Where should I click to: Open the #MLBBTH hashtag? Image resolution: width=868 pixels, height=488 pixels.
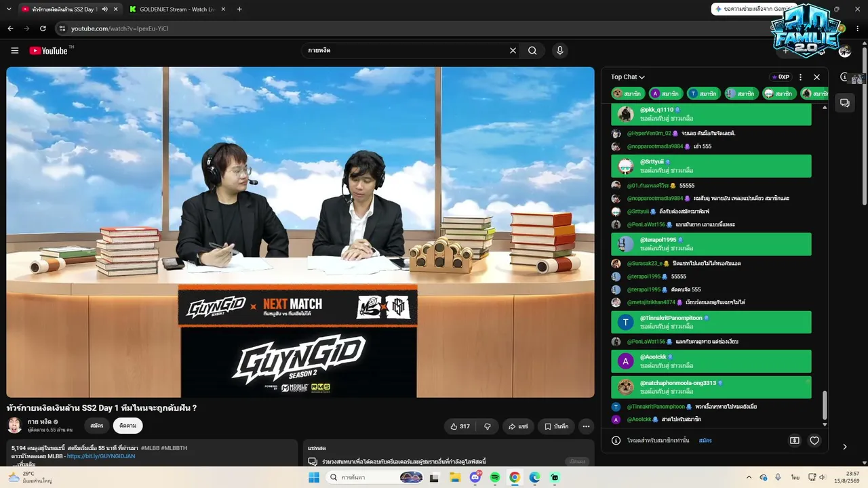(174, 448)
